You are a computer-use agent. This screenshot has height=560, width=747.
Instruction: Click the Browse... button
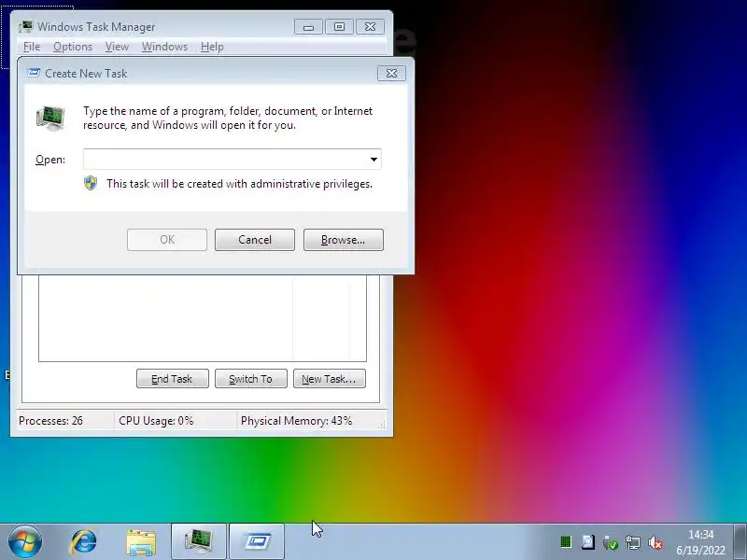pos(343,240)
